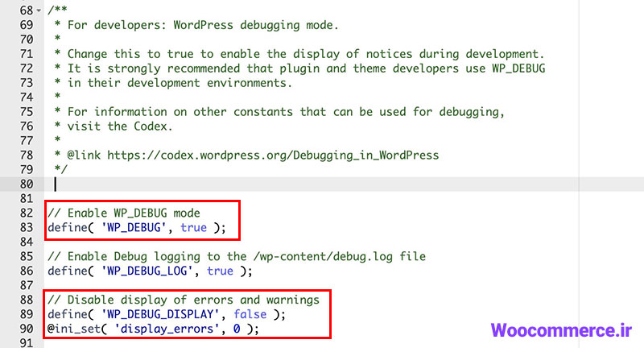Click the codex.wordpress.org Debugging_in_WordPress URL

pyautogui.click(x=273, y=155)
